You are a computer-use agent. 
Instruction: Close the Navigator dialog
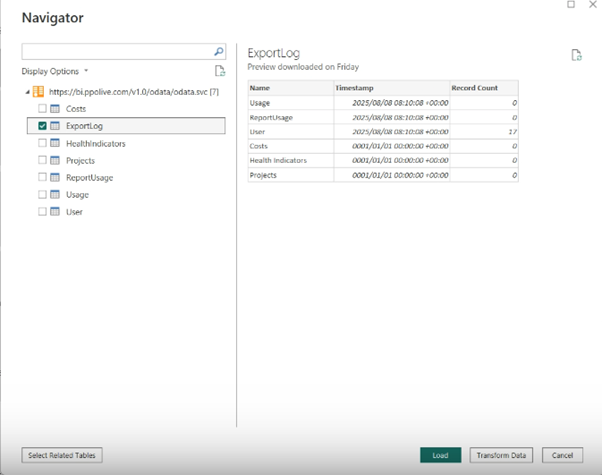click(593, 4)
